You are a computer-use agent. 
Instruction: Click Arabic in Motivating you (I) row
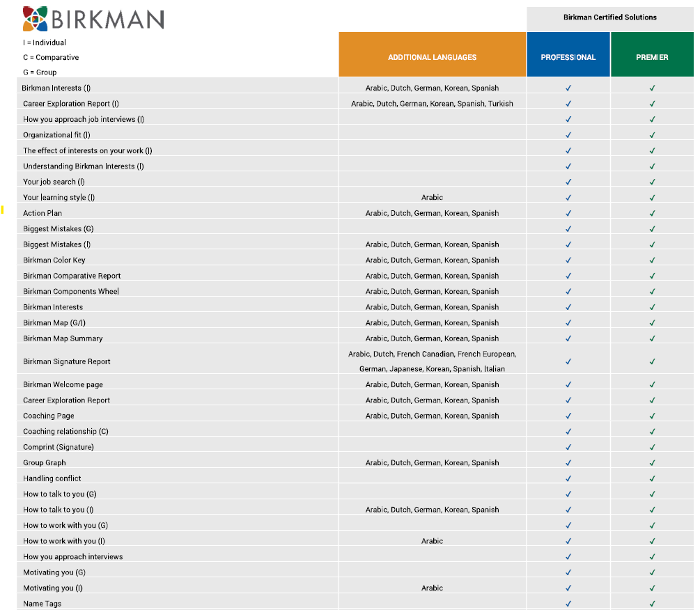click(x=432, y=588)
